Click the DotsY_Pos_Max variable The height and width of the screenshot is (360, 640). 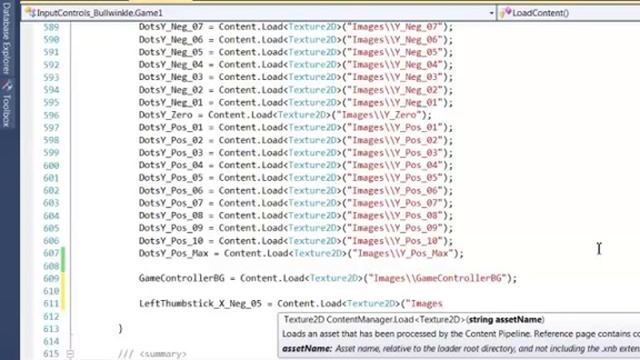(173, 253)
